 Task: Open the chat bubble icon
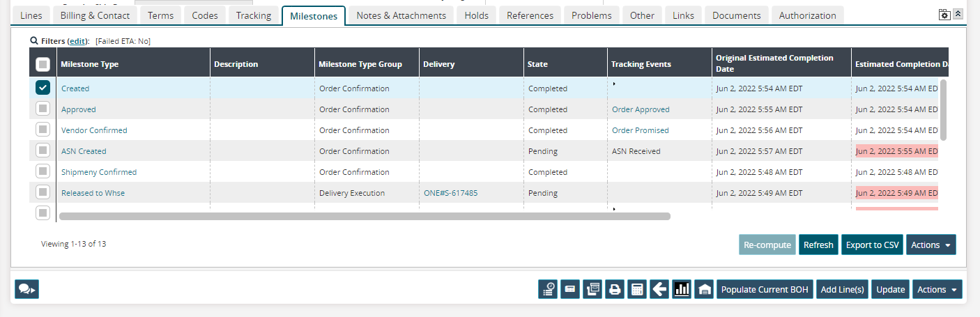(26, 289)
